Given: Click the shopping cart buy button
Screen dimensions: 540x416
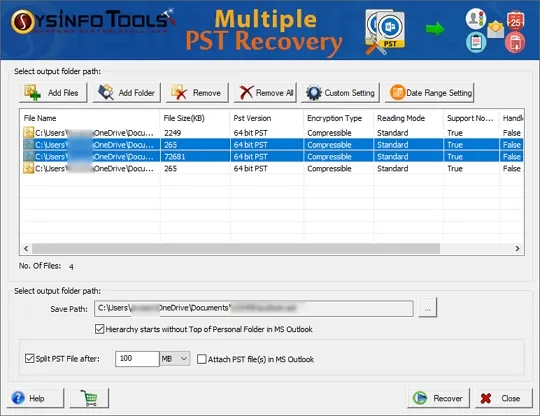Looking at the screenshot, I should [89, 398].
